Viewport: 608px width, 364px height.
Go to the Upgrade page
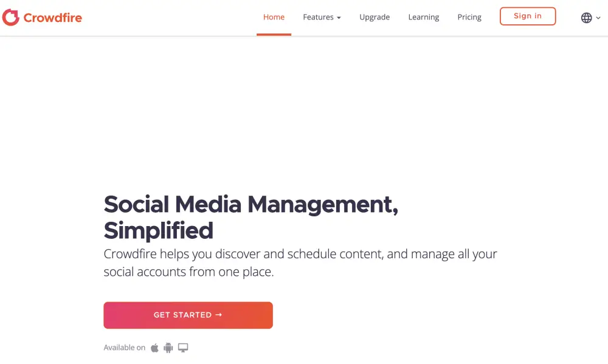pyautogui.click(x=375, y=17)
